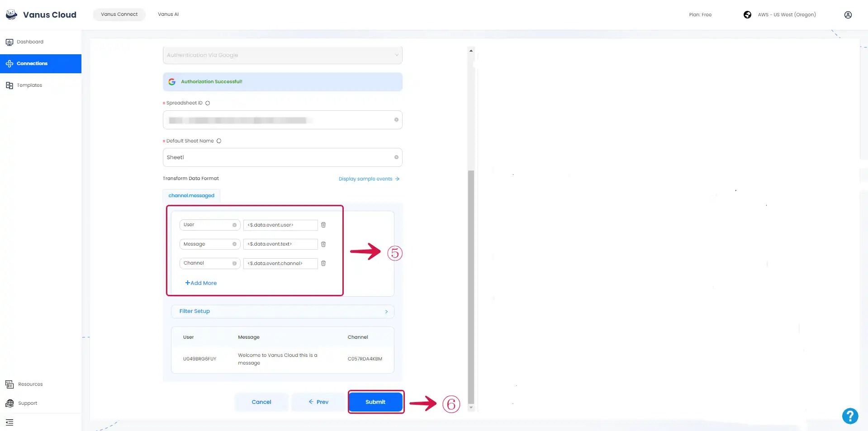Open the Connections sidebar item
The width and height of the screenshot is (868, 431).
pos(41,64)
